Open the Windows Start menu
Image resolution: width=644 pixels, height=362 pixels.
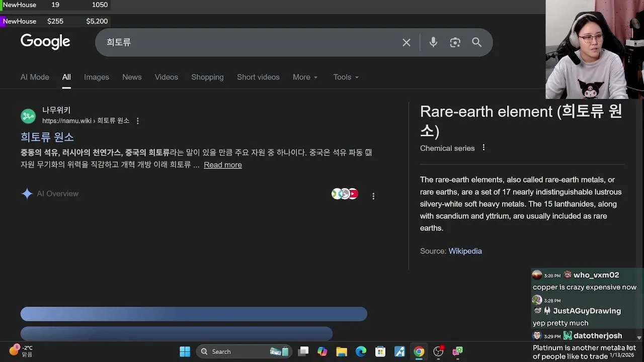(x=185, y=351)
